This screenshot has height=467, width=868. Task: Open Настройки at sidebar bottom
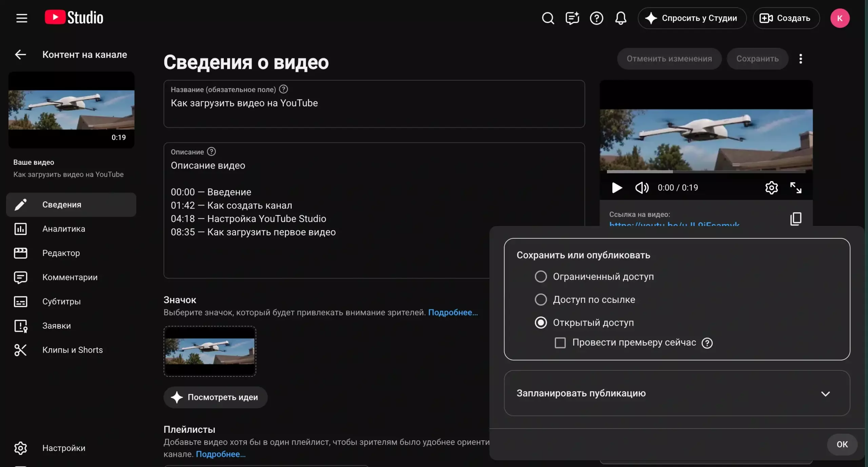(71, 448)
